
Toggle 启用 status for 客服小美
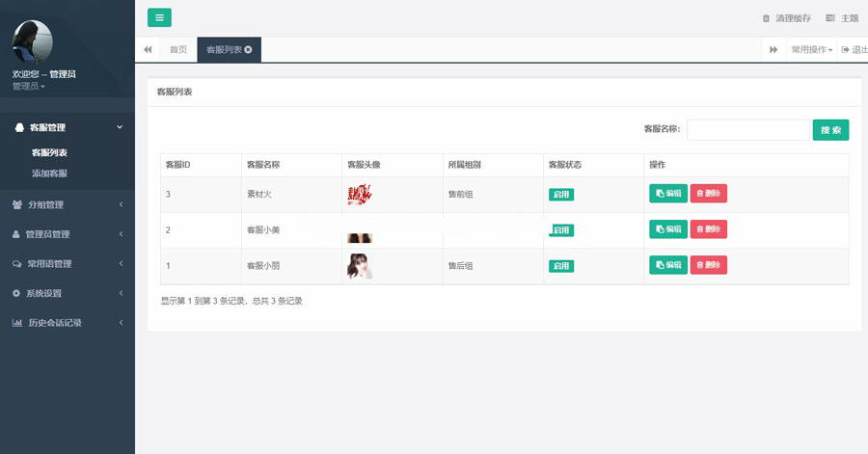pos(561,229)
